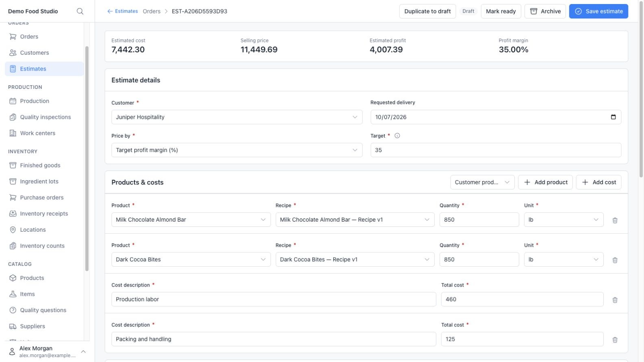This screenshot has height=362, width=644.
Task: Click the Production calendar icon in sidebar
Action: [x=13, y=101]
